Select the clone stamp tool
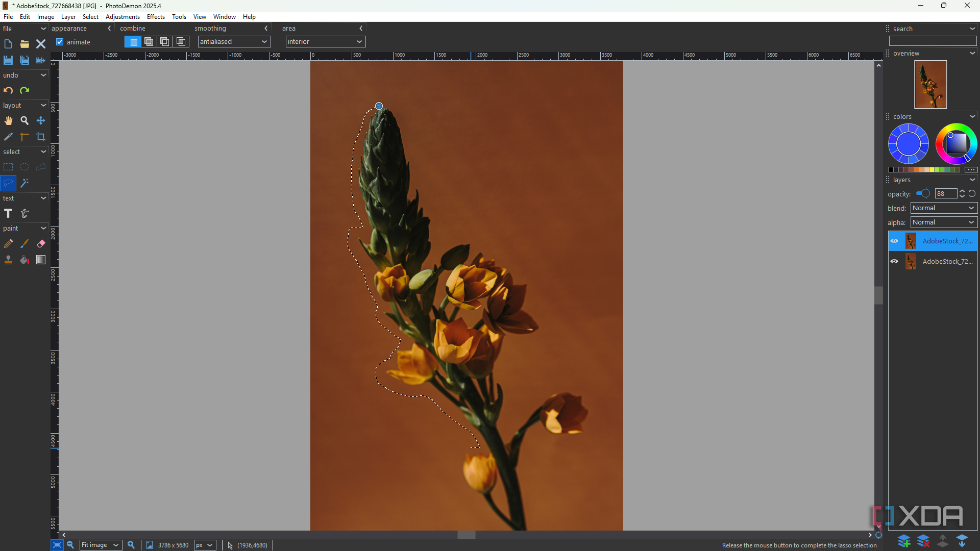The image size is (980, 551). [8, 260]
